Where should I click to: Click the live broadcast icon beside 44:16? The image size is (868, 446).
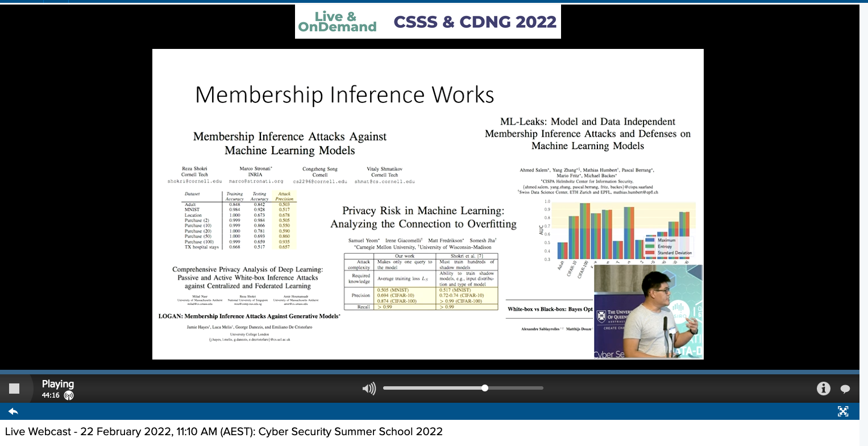(69, 395)
